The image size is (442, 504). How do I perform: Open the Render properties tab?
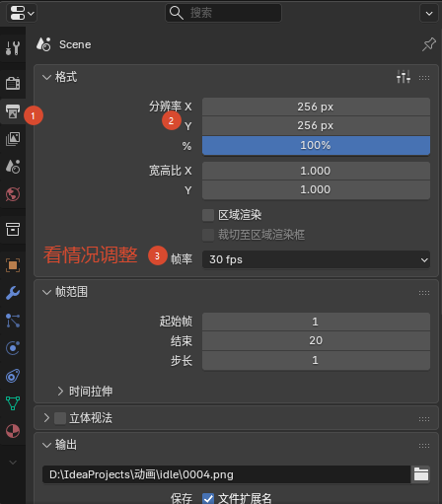pyautogui.click(x=13, y=83)
